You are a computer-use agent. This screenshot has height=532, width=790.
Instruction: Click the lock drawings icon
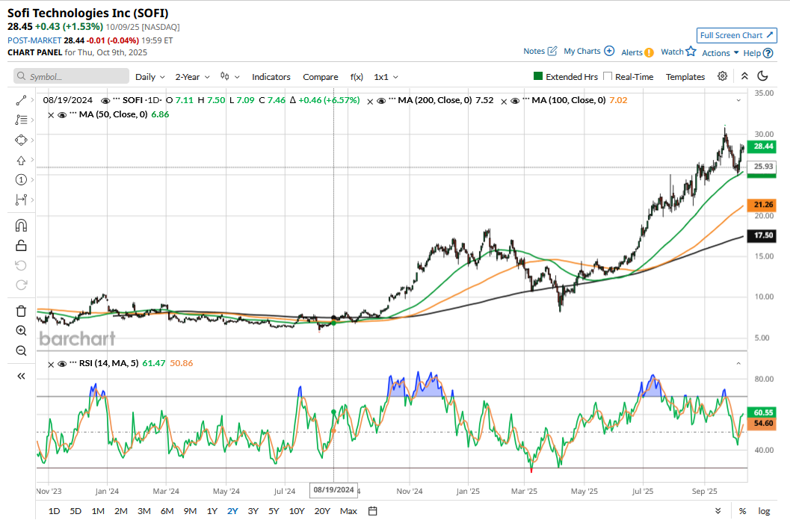click(21, 245)
